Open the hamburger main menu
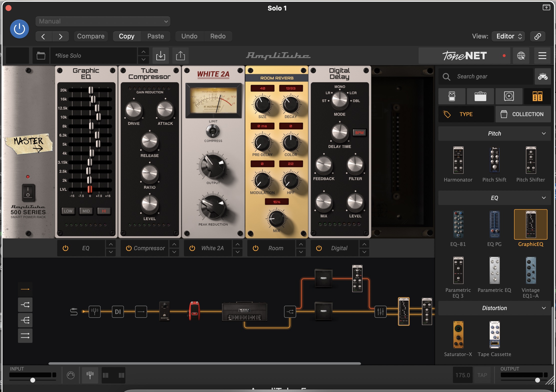This screenshot has height=392, width=556. pyautogui.click(x=542, y=55)
